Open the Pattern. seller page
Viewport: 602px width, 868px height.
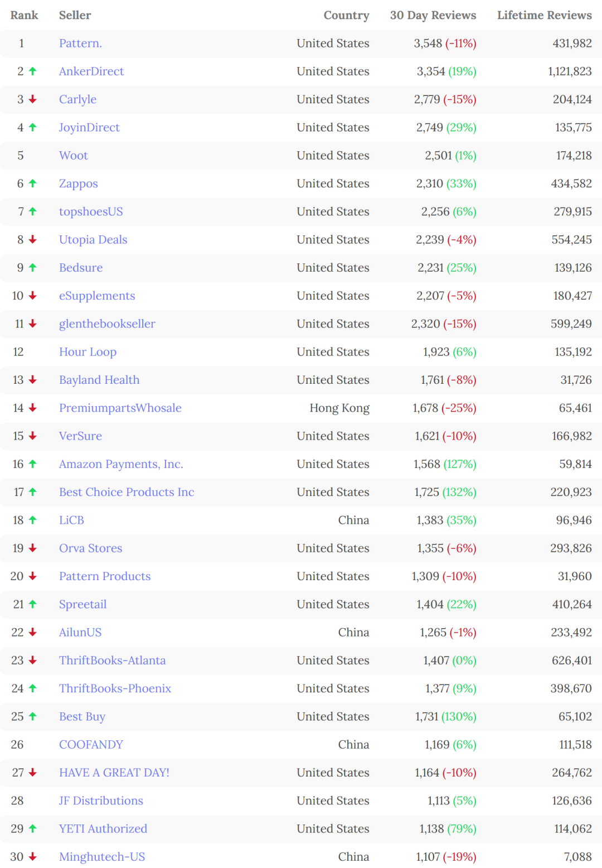(x=80, y=44)
